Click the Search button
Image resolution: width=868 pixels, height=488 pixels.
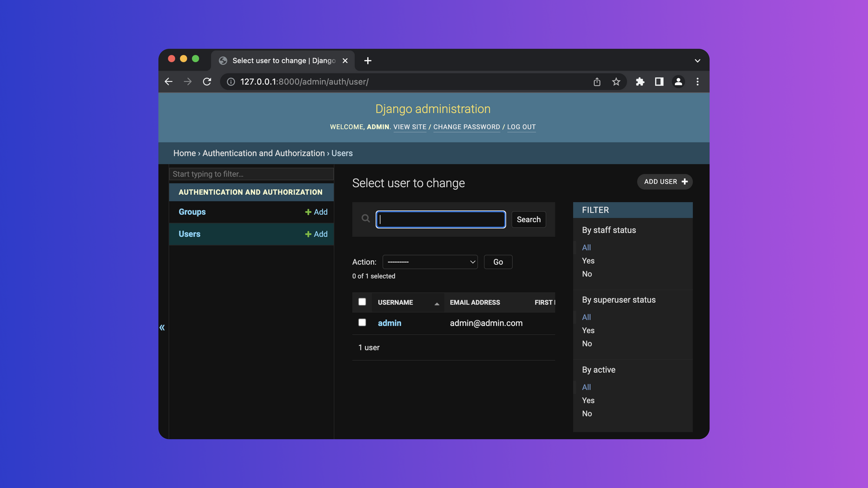529,219
